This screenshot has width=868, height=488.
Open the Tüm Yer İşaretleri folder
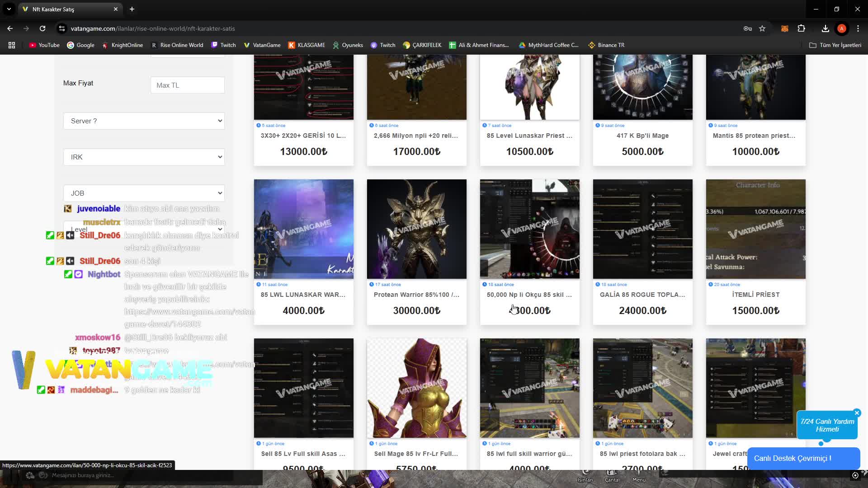point(835,45)
